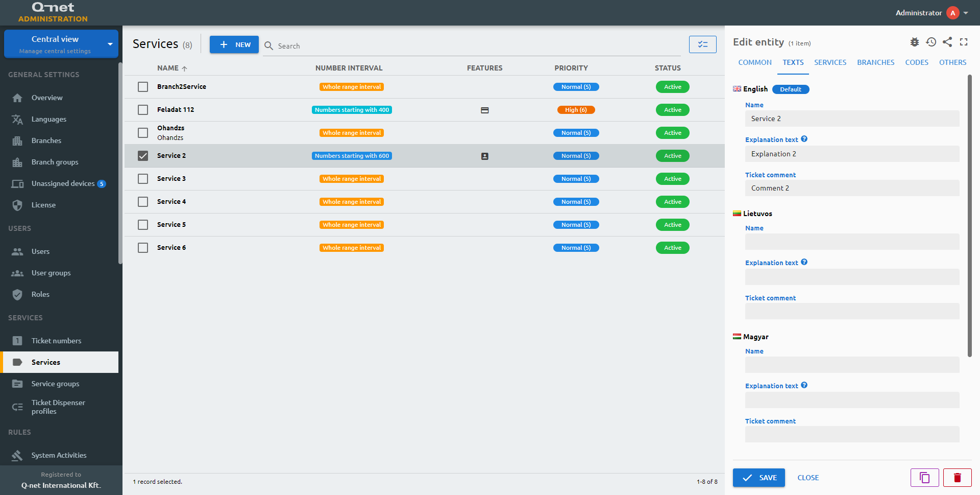The height and width of the screenshot is (495, 980).
Task: Click the Administrator avatar icon
Action: click(x=952, y=13)
